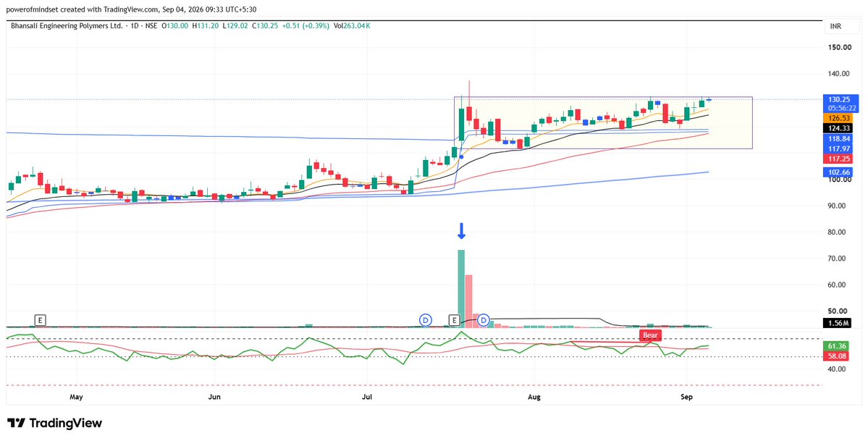Click the 100.00 price axis label
Screen dimensions: 868x441
point(840,180)
